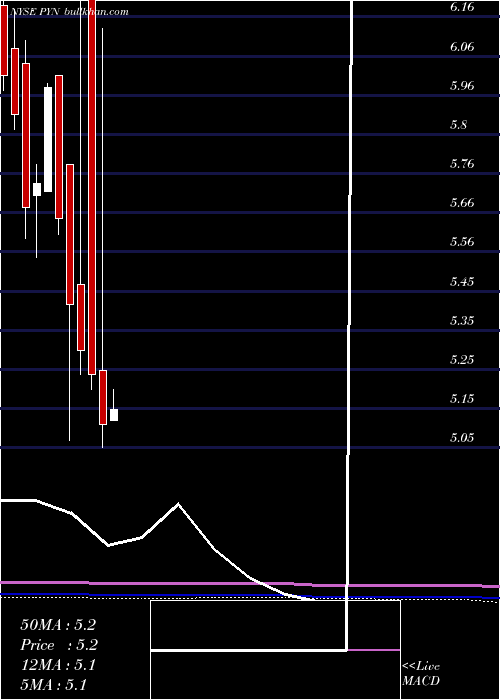Click the white line's peak in the lower panel
Viewport: 500px width, 700px height.
(179, 504)
